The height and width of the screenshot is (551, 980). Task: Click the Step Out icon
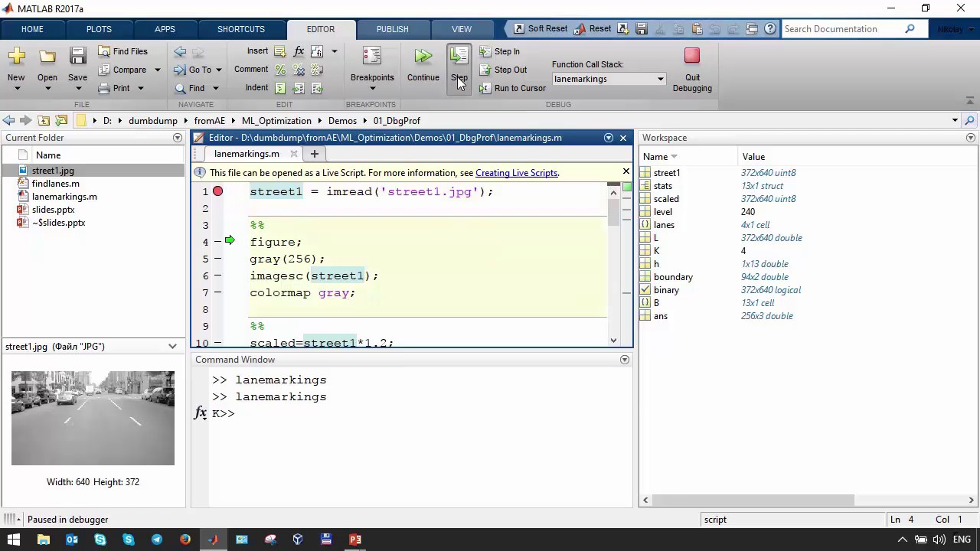[485, 70]
